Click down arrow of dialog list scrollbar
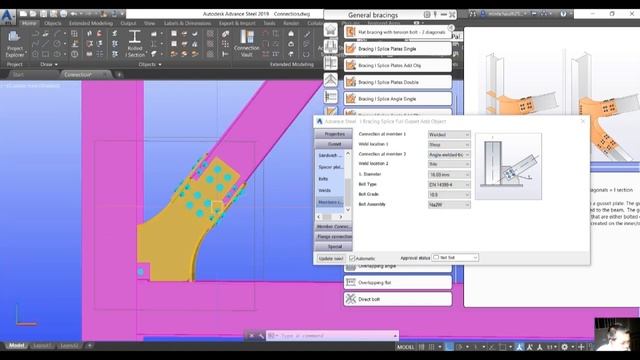The width and height of the screenshot is (640, 360). 348,209
